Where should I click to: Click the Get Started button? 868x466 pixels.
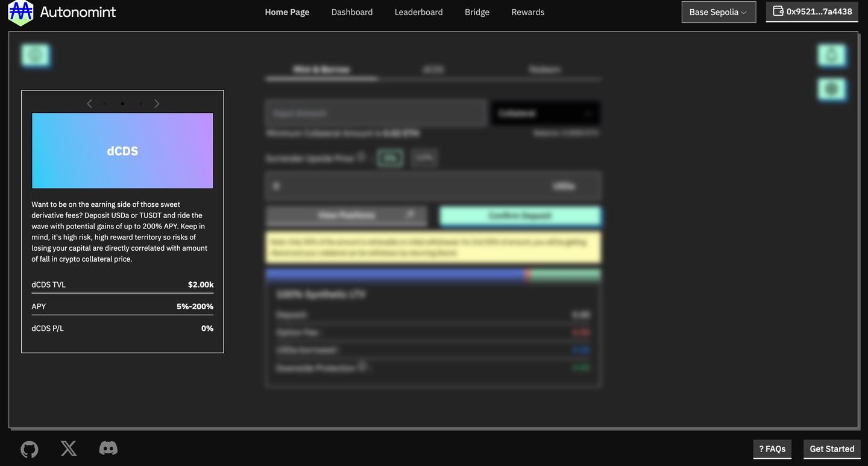[832, 449]
